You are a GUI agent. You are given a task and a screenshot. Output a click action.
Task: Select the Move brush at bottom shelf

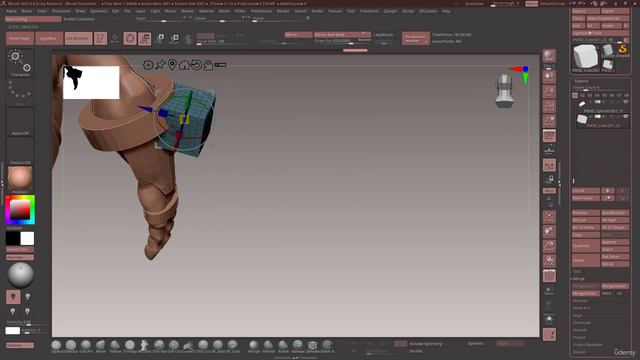pyautogui.click(x=100, y=346)
